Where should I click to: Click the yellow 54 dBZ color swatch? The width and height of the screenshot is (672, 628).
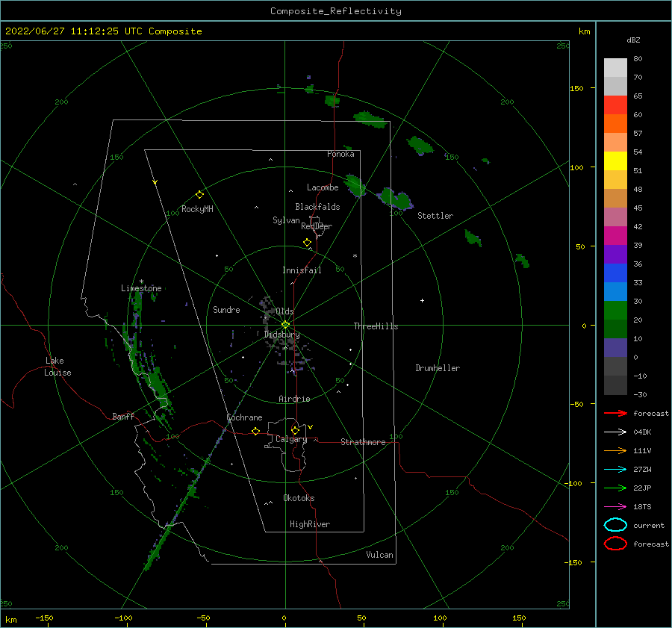(x=615, y=161)
